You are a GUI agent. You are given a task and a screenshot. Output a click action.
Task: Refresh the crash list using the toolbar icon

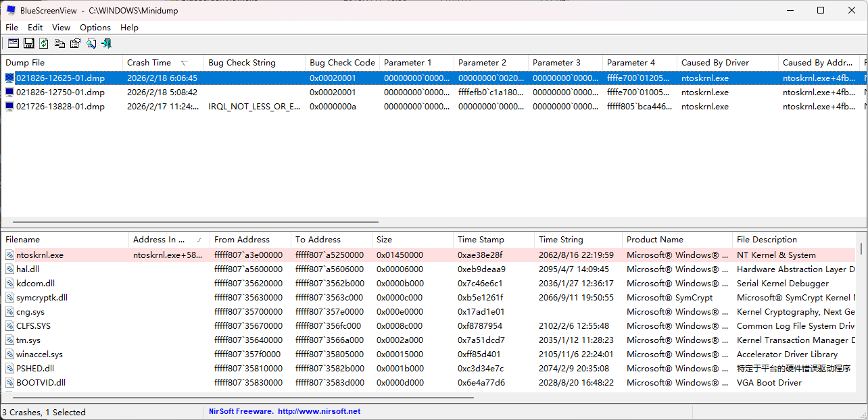pyautogui.click(x=43, y=43)
